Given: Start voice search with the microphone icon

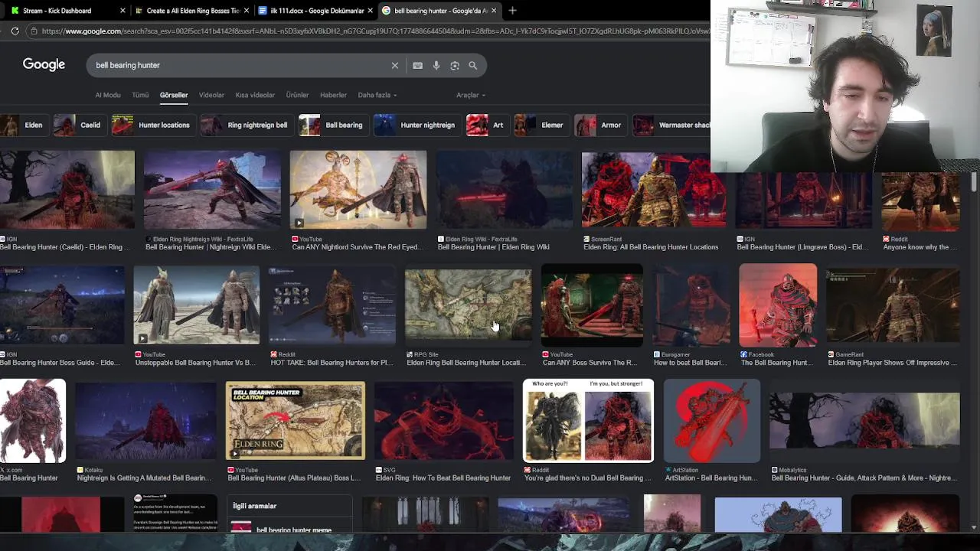Looking at the screenshot, I should click(x=436, y=65).
